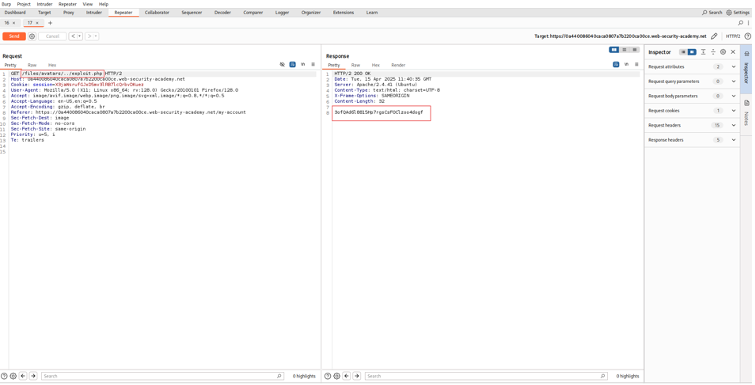This screenshot has width=755, height=385.
Task: Edit the target with the pencil icon
Action: 714,36
